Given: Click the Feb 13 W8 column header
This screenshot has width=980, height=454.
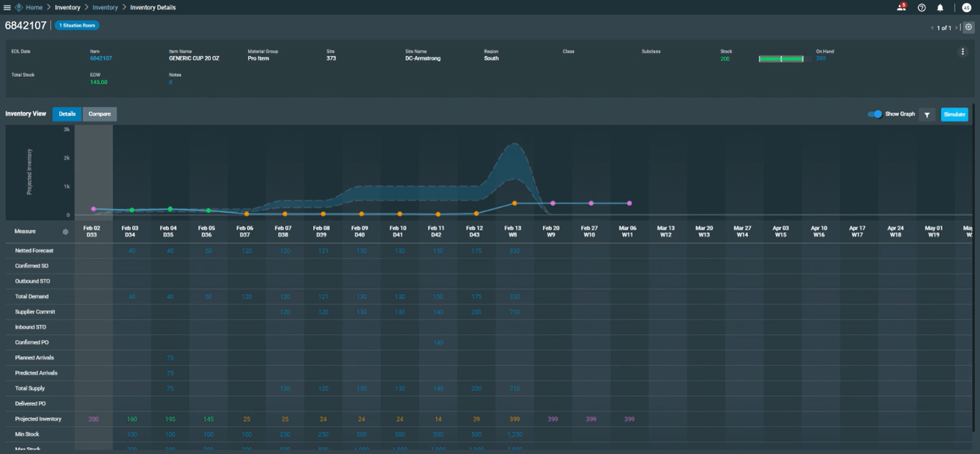Looking at the screenshot, I should tap(513, 231).
